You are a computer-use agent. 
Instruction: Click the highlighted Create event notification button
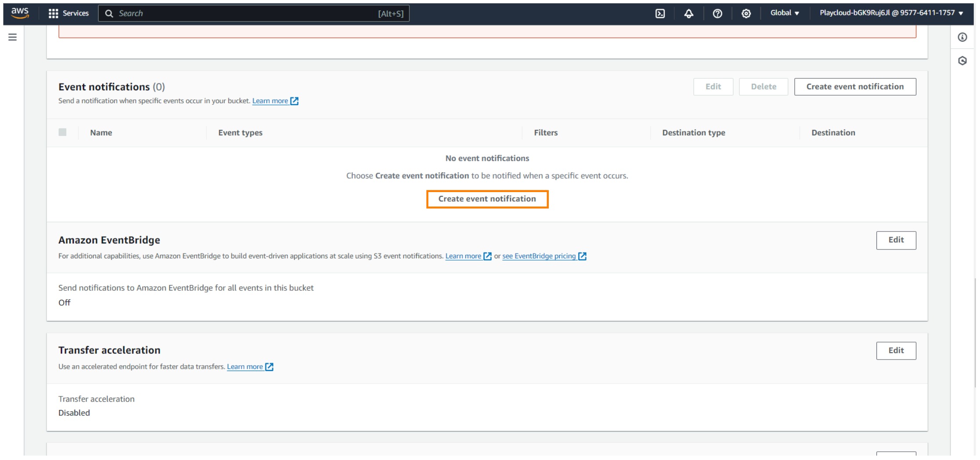tap(487, 199)
